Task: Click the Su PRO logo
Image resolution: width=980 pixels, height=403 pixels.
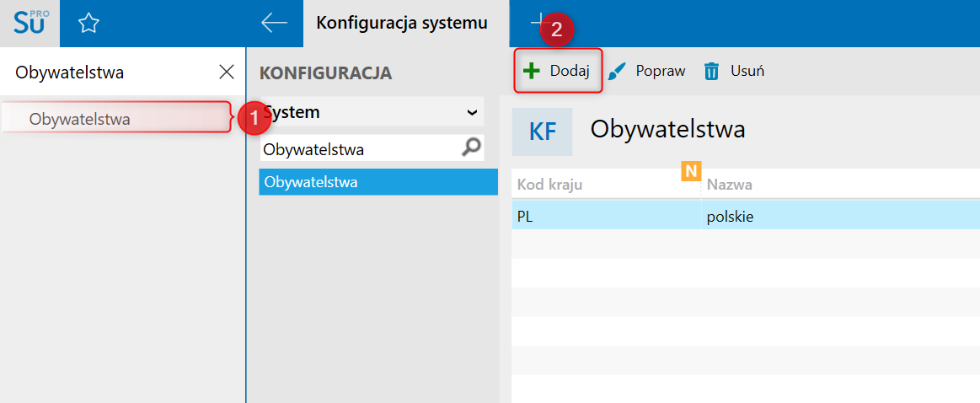Action: (x=31, y=23)
